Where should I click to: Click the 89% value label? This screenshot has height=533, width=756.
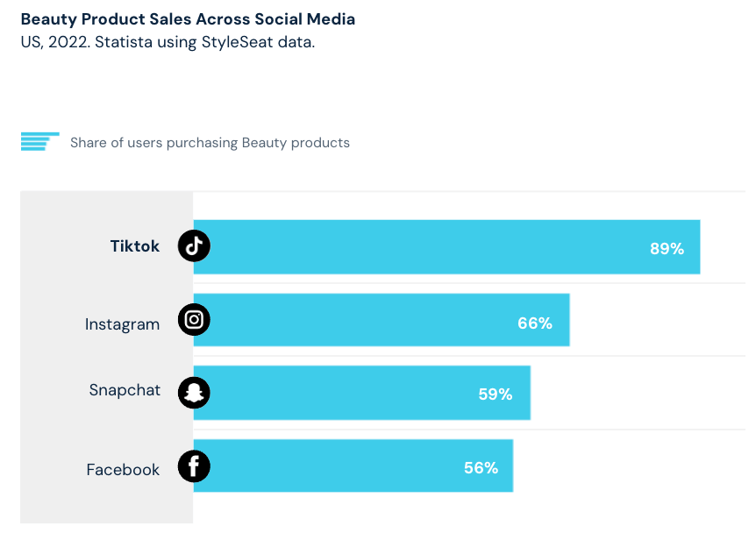pos(667,249)
